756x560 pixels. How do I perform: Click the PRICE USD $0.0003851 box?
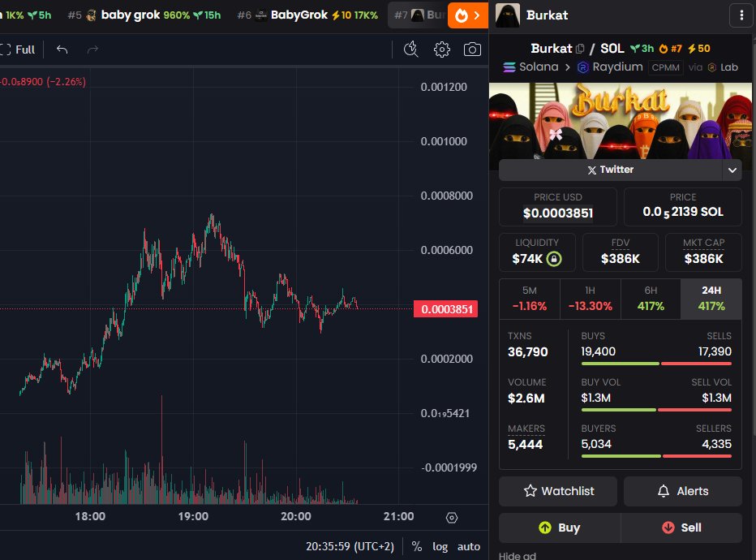pyautogui.click(x=558, y=206)
